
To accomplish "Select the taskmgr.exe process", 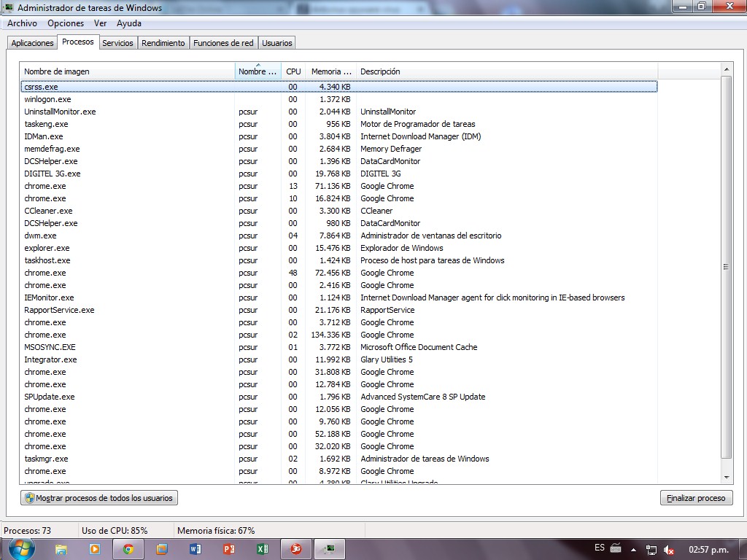I will [338, 459].
